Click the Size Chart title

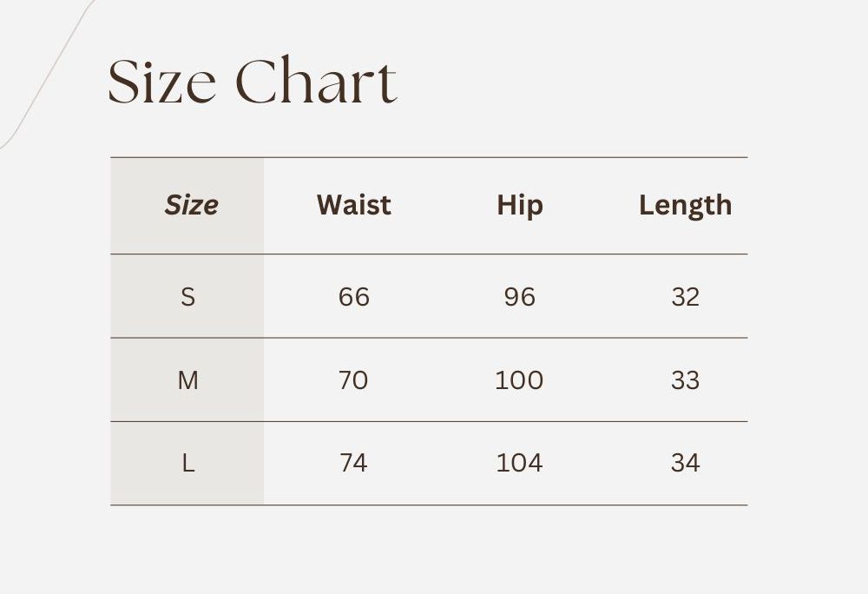[x=252, y=82]
